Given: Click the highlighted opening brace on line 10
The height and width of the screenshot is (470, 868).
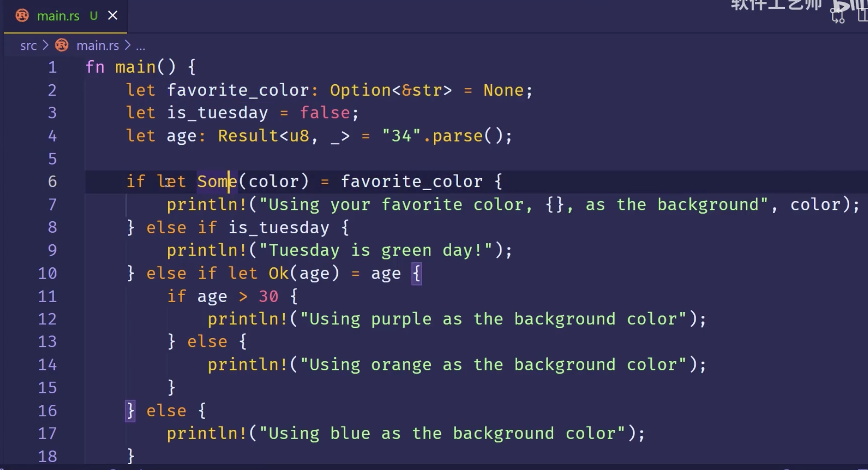Looking at the screenshot, I should point(416,273).
